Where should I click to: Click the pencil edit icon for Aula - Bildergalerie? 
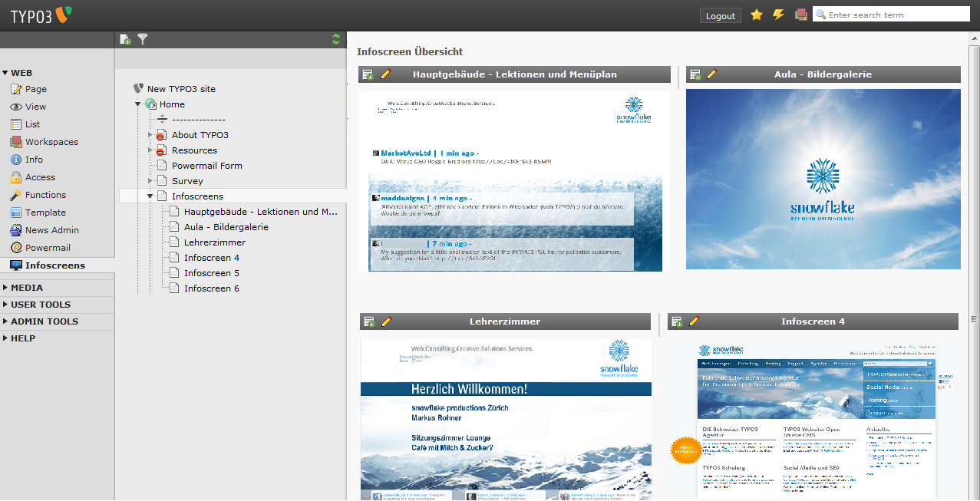tap(712, 74)
